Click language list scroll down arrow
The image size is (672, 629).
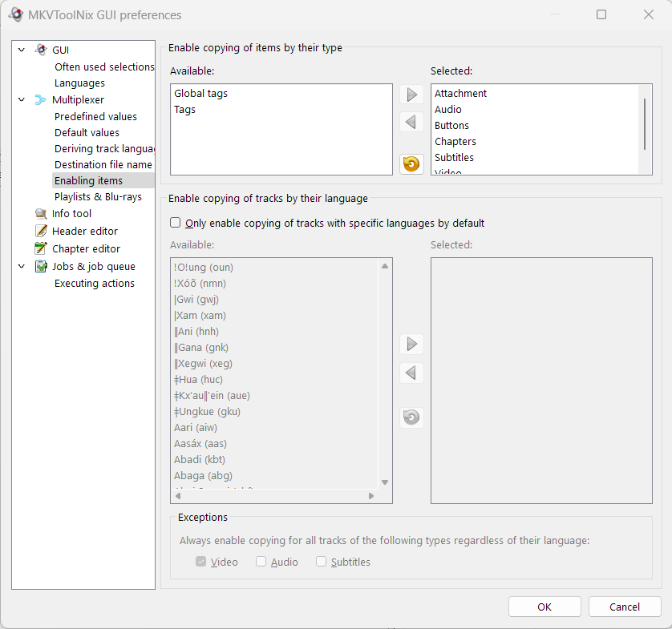click(x=385, y=482)
